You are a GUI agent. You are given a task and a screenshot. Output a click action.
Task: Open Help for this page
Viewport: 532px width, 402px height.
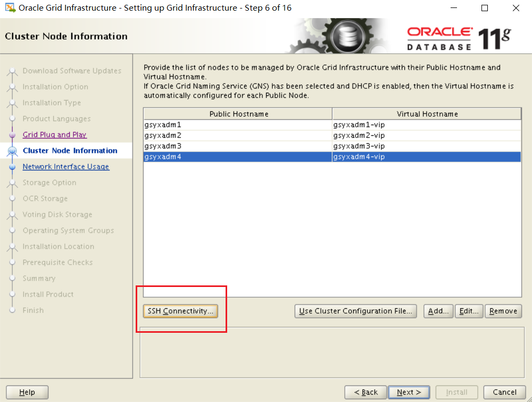tap(27, 392)
